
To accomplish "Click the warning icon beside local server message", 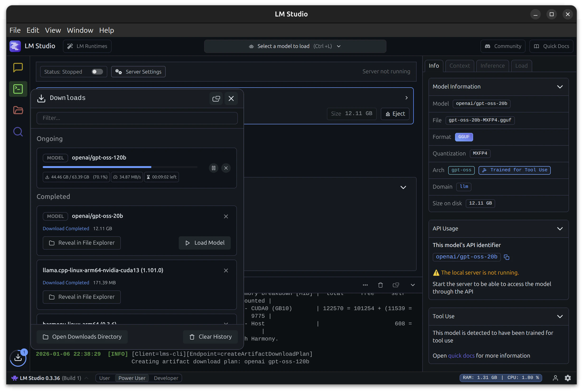I will coord(436,272).
